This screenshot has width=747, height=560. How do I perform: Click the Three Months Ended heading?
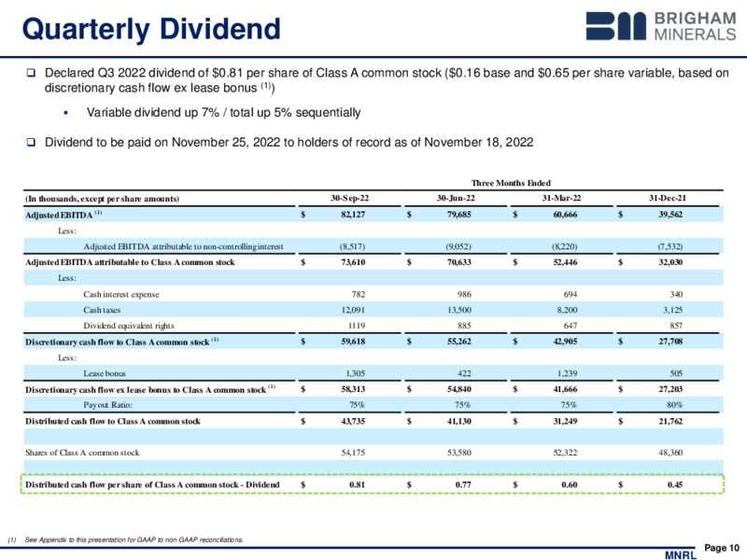(511, 183)
